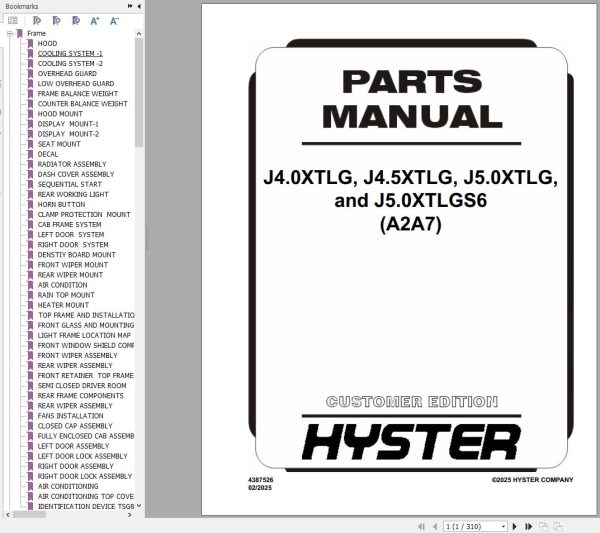
Task: Go to LEFT DOOR SYSTEM bookmark
Action: 71,235
